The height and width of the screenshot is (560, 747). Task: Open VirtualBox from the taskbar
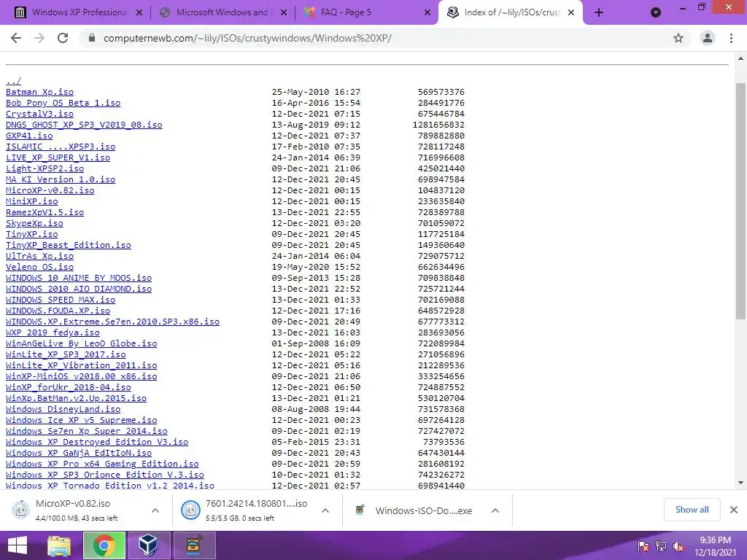tap(149, 545)
